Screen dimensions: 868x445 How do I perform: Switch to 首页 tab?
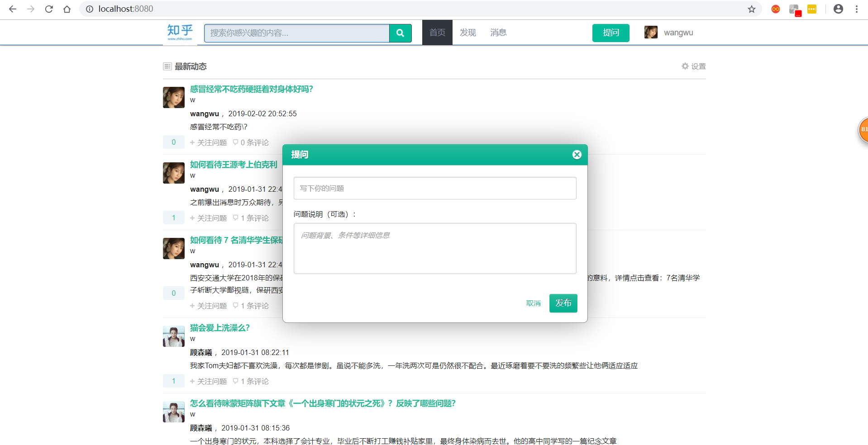(437, 33)
